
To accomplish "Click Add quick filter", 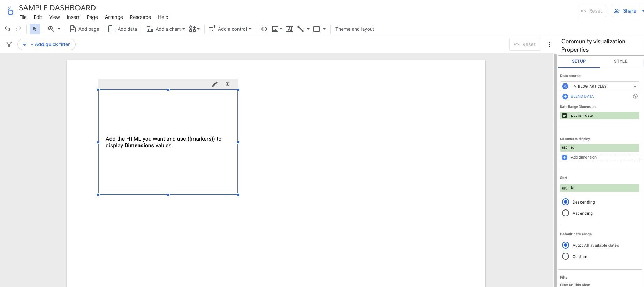I will [x=47, y=44].
